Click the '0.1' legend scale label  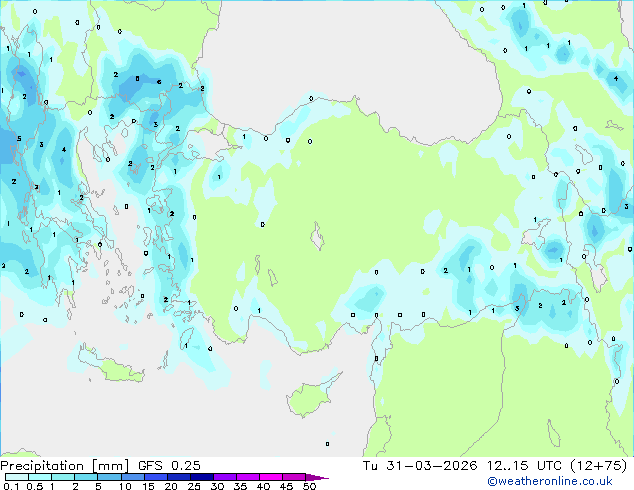pyautogui.click(x=11, y=486)
